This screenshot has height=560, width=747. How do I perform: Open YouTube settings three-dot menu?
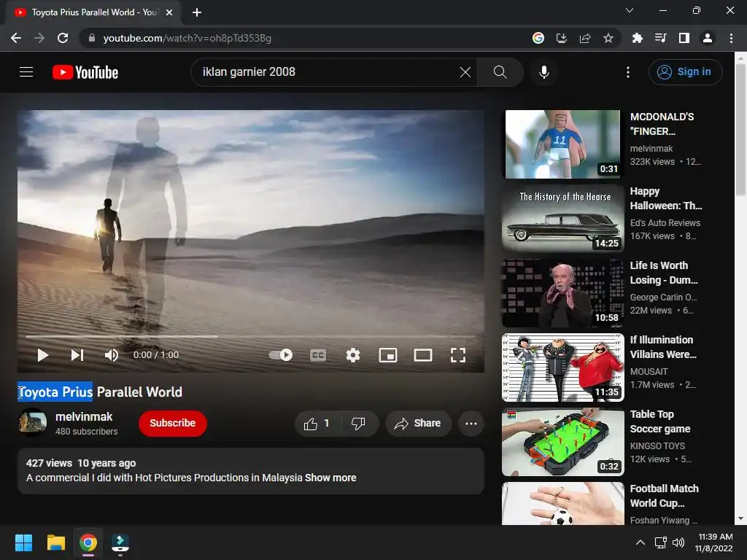[x=628, y=72]
